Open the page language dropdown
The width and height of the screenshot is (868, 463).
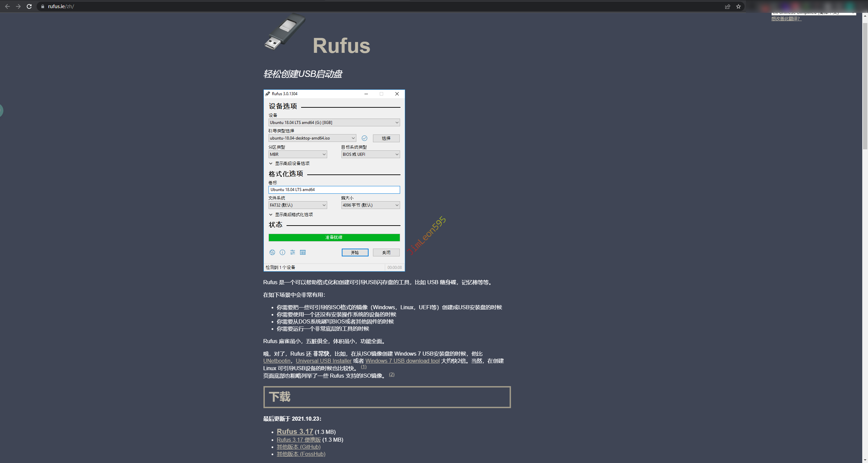tap(813, 13)
